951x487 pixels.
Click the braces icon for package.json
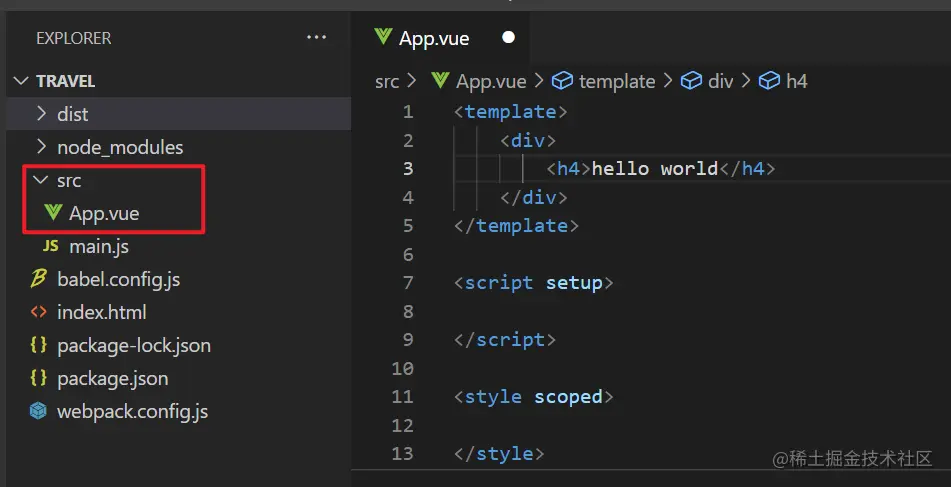click(39, 378)
